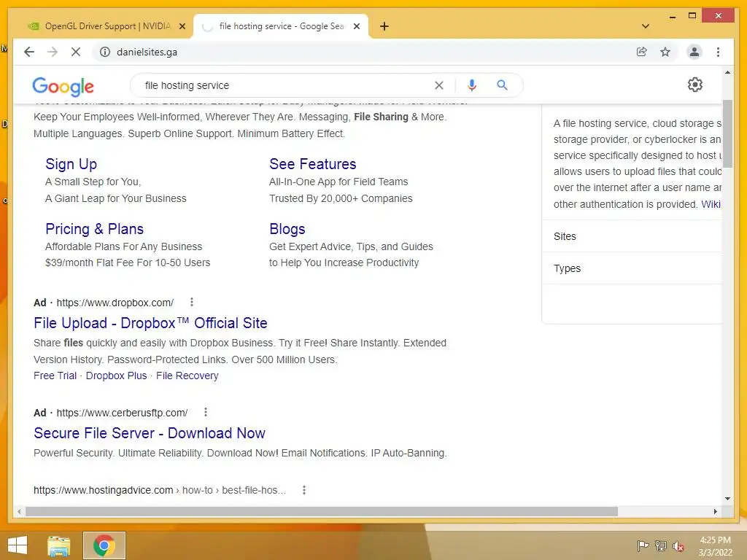This screenshot has height=560, width=747.
Task: Click the scroll up arrow
Action: pos(727,72)
